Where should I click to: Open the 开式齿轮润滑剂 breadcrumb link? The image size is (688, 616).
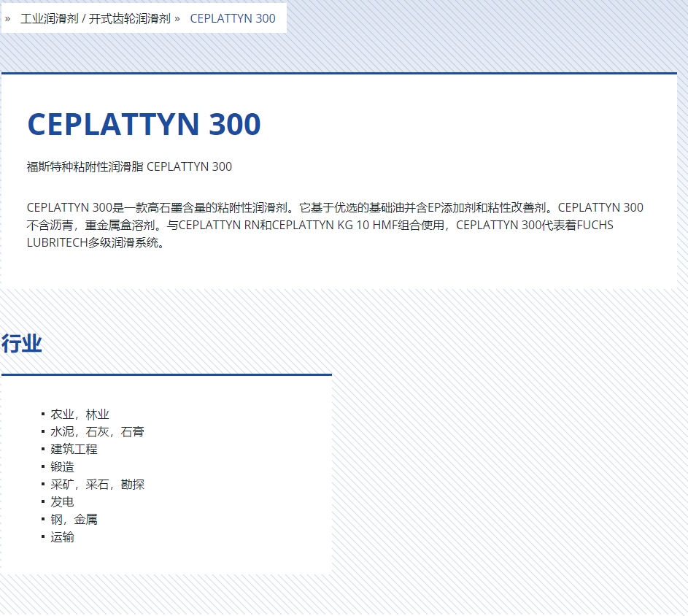click(x=129, y=18)
